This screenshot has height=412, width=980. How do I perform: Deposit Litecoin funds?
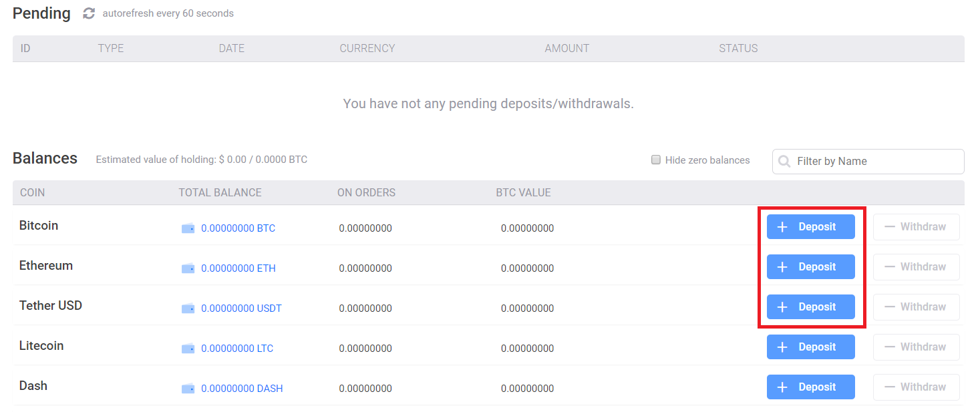[x=810, y=347]
